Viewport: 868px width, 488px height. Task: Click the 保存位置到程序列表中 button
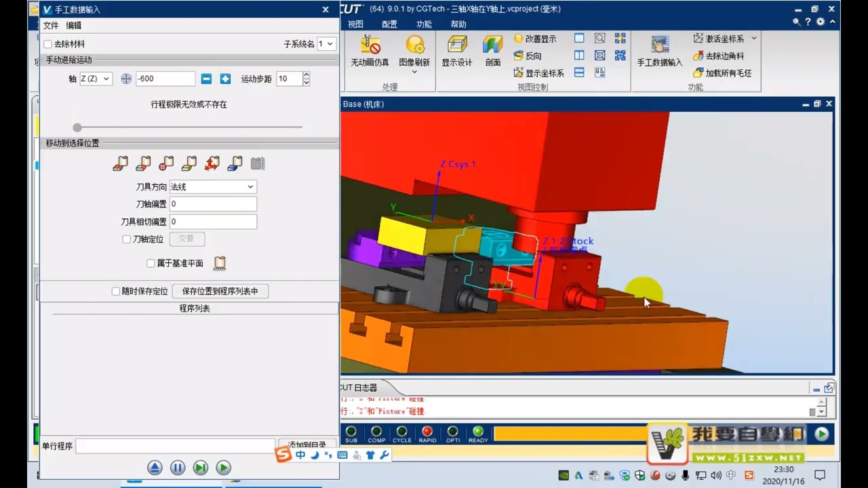coord(220,291)
